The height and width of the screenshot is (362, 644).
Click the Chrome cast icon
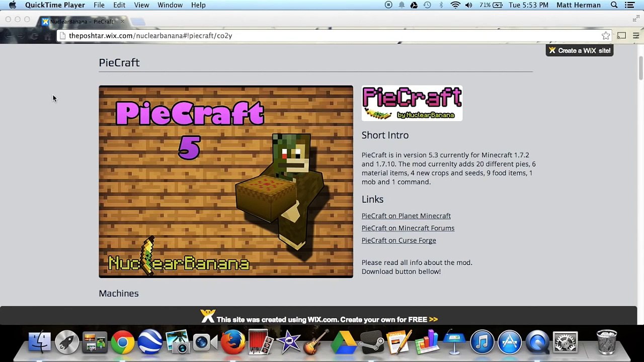pos(621,36)
